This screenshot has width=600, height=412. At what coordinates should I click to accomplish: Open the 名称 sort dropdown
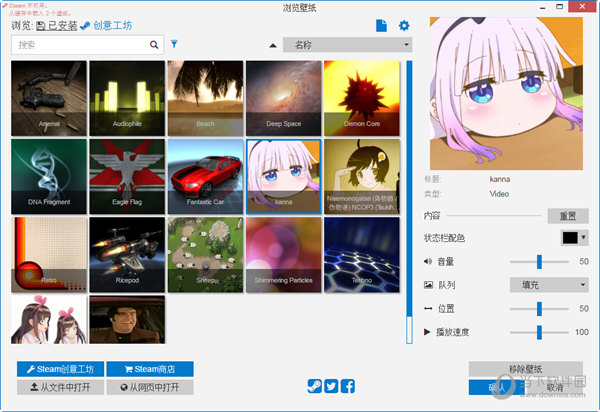(347, 45)
